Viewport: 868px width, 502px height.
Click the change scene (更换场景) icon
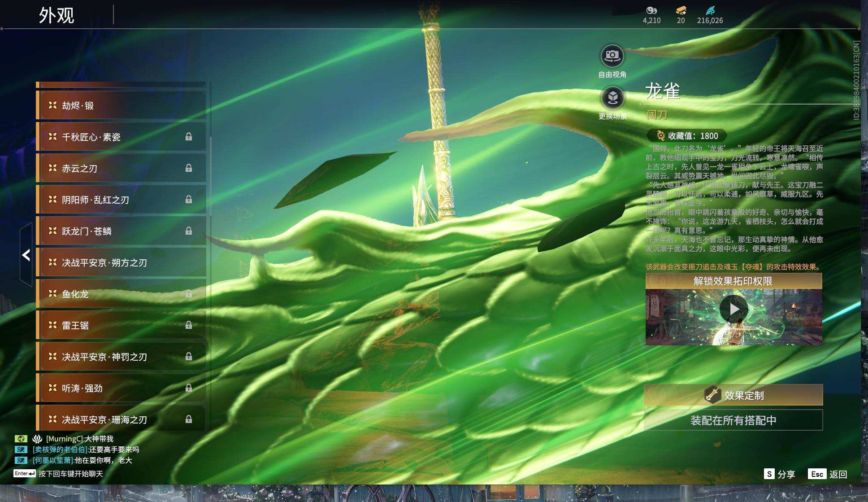point(612,97)
